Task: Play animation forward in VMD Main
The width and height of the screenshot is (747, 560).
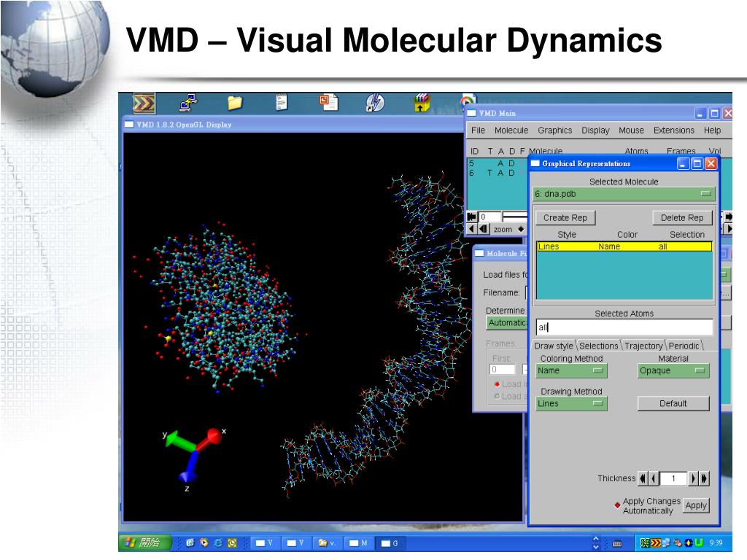Action: coord(729,229)
